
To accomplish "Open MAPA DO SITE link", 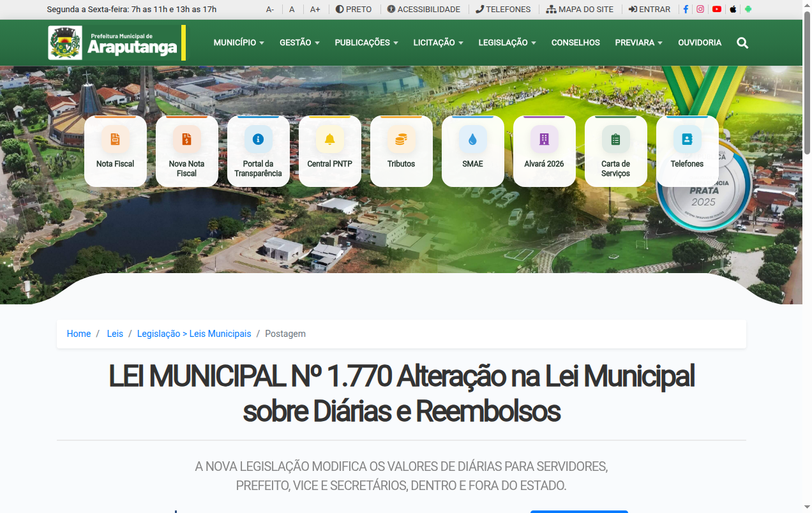I will [580, 10].
